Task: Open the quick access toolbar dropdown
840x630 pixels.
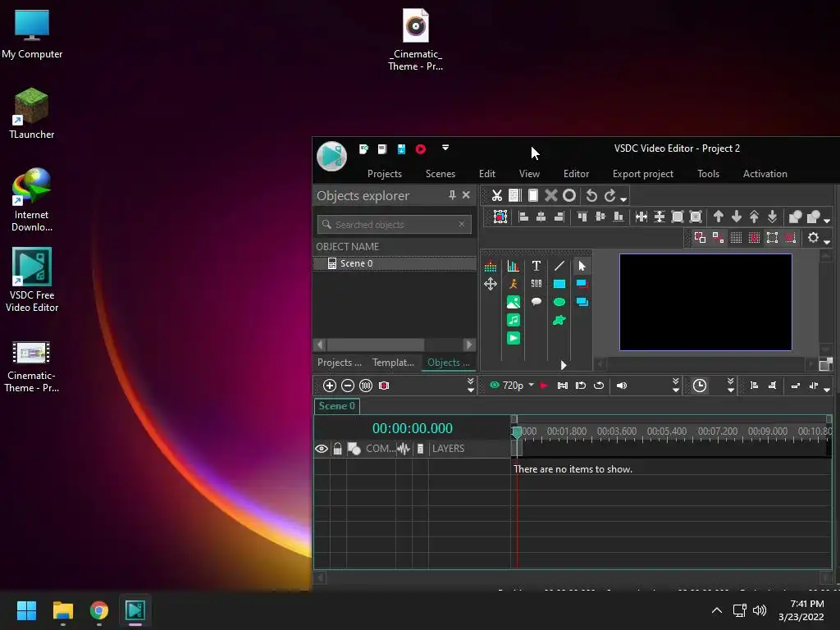Action: click(445, 148)
